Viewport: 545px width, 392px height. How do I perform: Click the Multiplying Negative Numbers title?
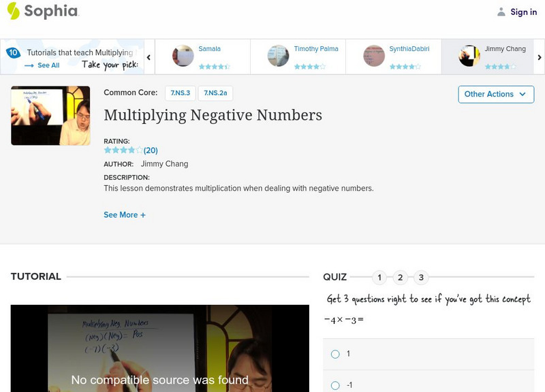coord(213,115)
